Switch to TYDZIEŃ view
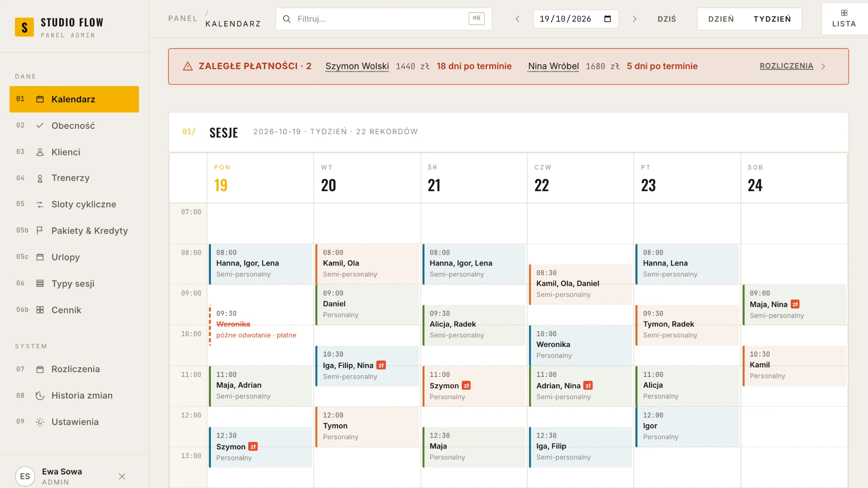The height and width of the screenshot is (488, 868). point(772,19)
